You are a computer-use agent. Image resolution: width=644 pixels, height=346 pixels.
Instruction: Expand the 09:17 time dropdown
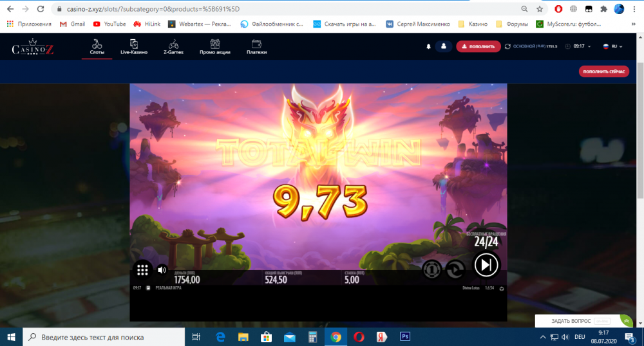[579, 46]
